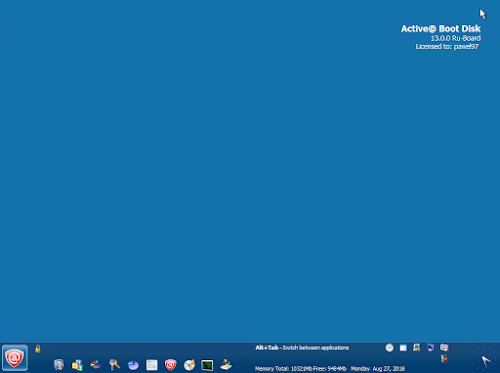Open the Active@ start menu shield button
This screenshot has height=373, width=500.
(x=14, y=358)
